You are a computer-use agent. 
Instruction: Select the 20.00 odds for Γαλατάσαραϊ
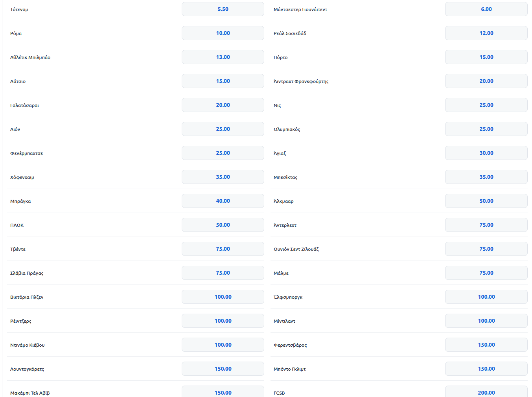(x=223, y=105)
